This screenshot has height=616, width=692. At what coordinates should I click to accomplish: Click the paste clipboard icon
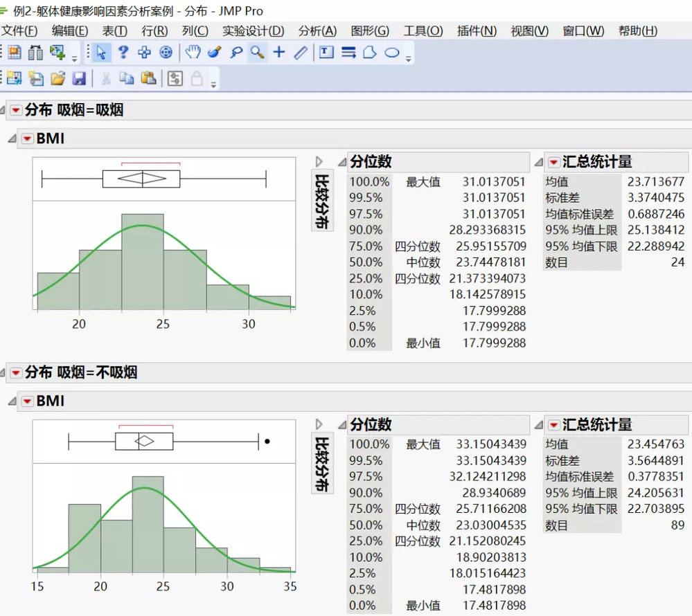[149, 79]
